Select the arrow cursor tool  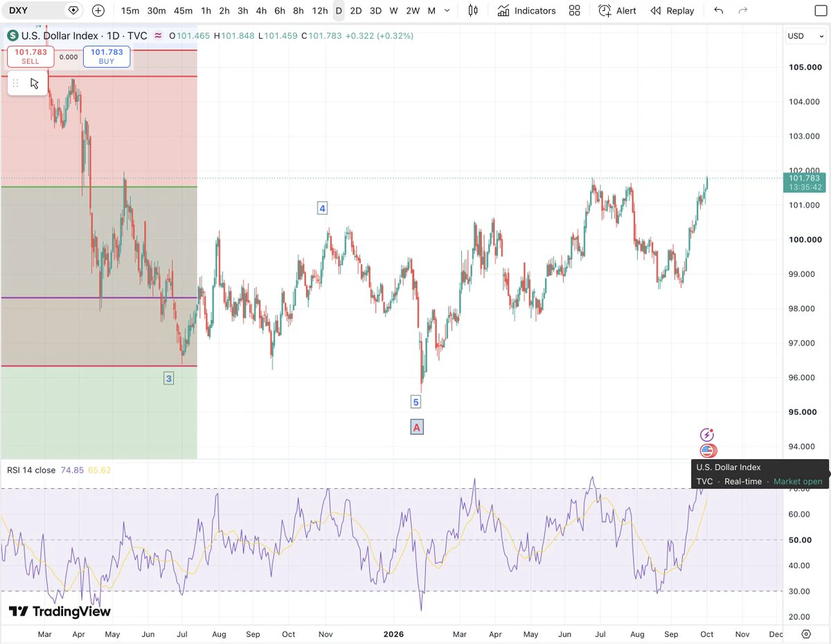[35, 84]
